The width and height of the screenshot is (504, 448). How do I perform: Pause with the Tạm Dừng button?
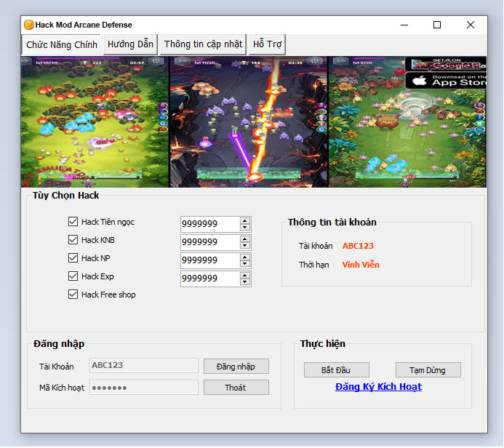[428, 370]
